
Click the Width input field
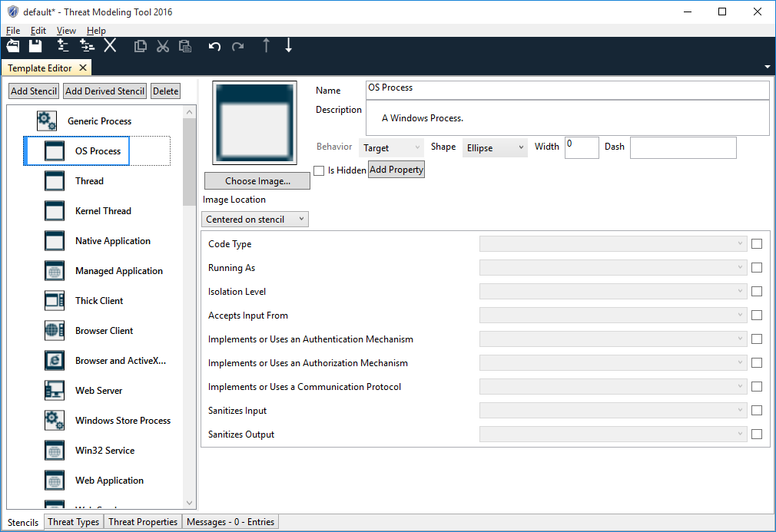click(582, 147)
